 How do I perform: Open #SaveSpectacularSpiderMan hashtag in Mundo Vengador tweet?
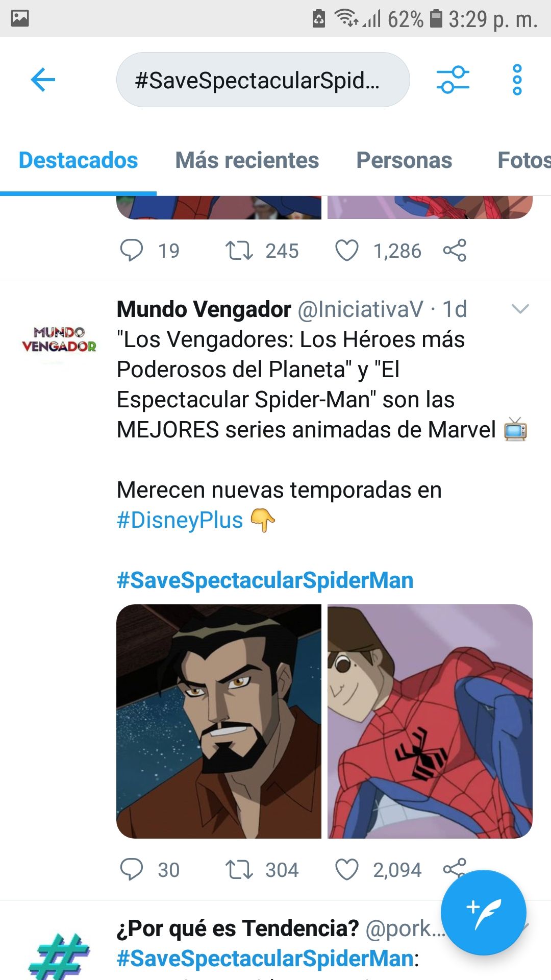pos(265,580)
